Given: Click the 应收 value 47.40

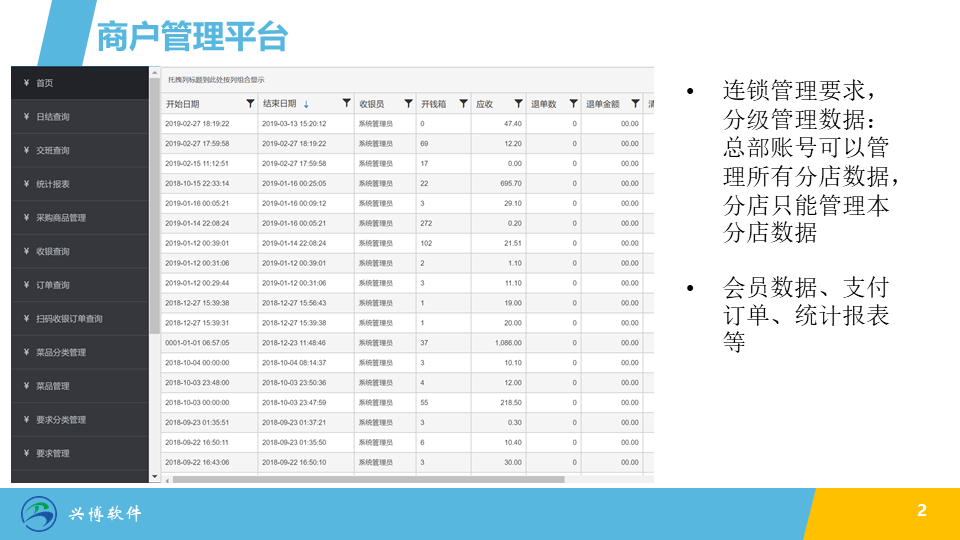Looking at the screenshot, I should pos(513,124).
